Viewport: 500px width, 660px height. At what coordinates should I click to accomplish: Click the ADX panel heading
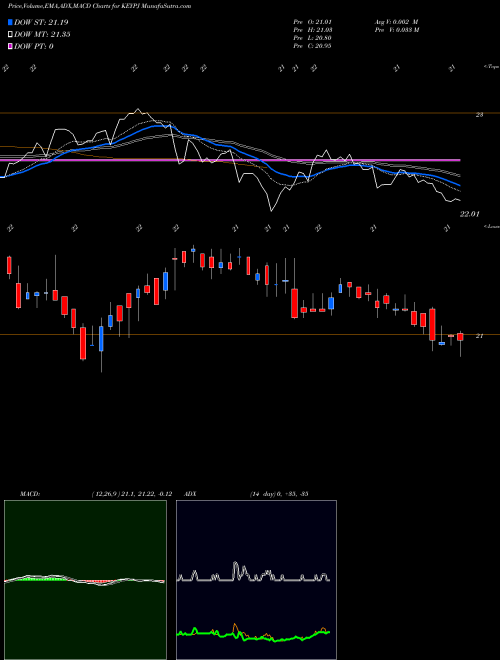[x=190, y=494]
